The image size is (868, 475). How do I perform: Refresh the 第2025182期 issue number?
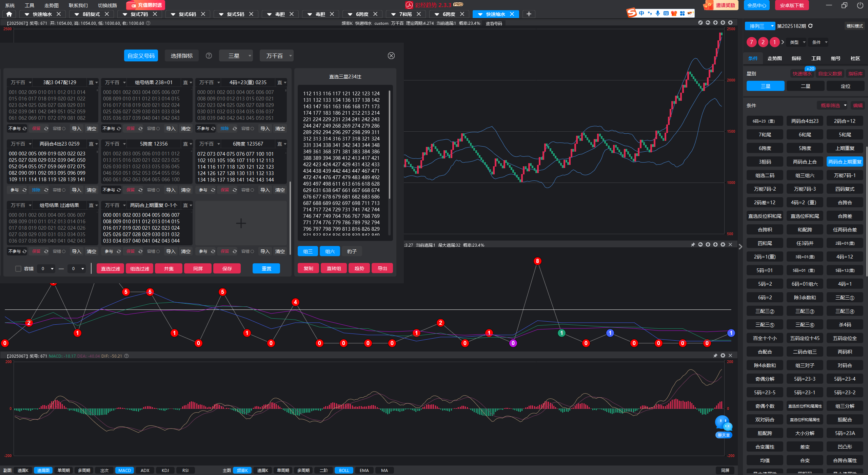coord(810,26)
